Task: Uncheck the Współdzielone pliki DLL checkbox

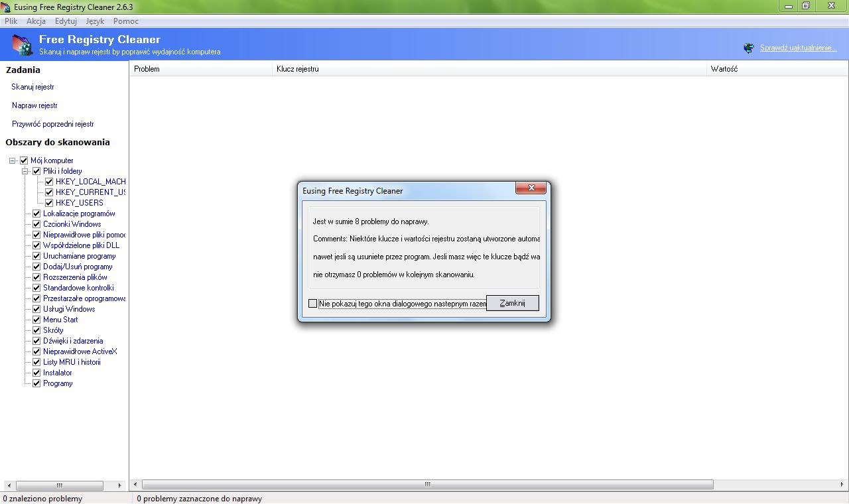Action: pyautogui.click(x=36, y=245)
